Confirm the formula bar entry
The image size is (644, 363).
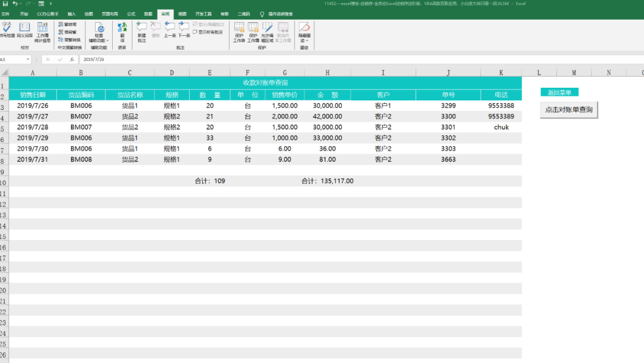(60, 59)
